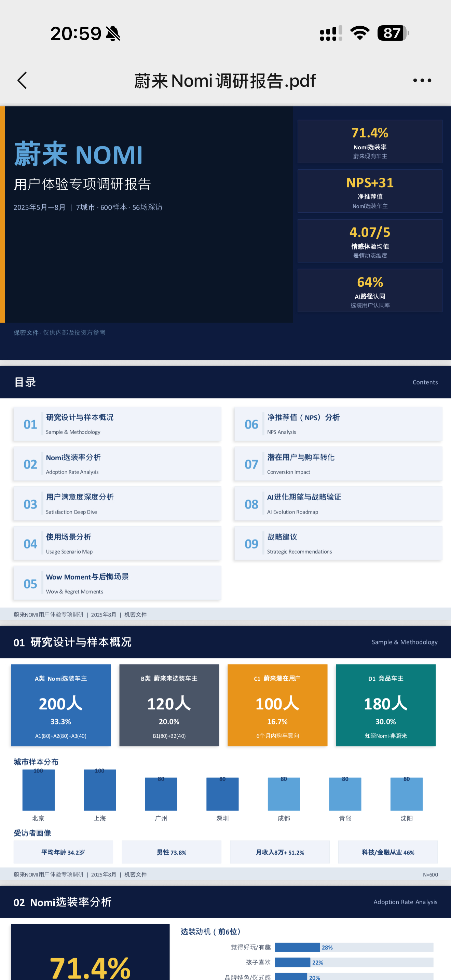Open contents entry 05 Wow Moment与后悔场景
The width and height of the screenshot is (451, 980).
(117, 584)
